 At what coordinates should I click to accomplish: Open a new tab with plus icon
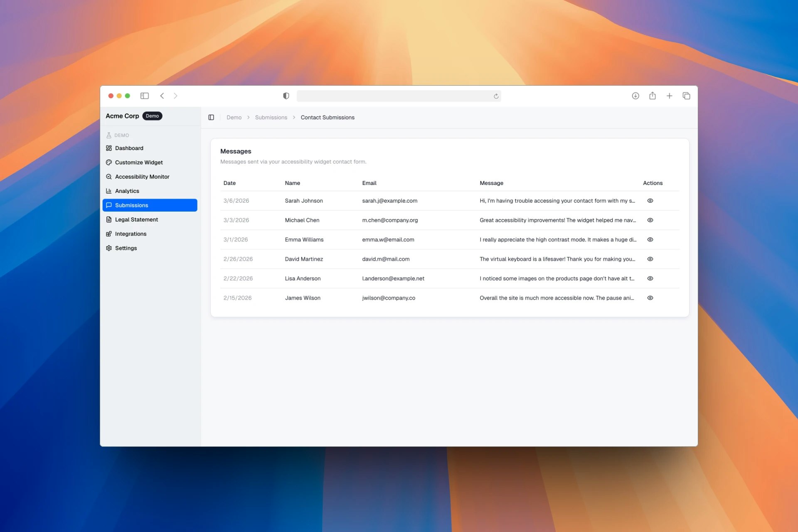(669, 96)
